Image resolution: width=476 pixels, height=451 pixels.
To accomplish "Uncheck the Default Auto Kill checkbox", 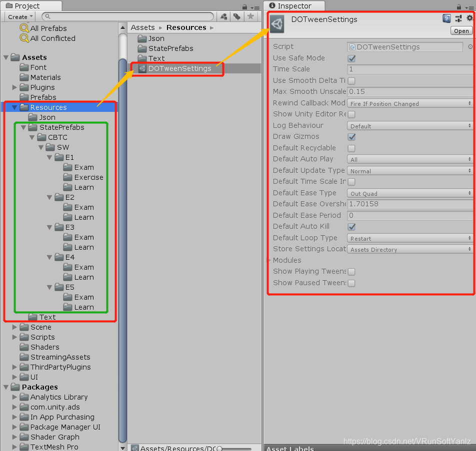I will point(351,227).
